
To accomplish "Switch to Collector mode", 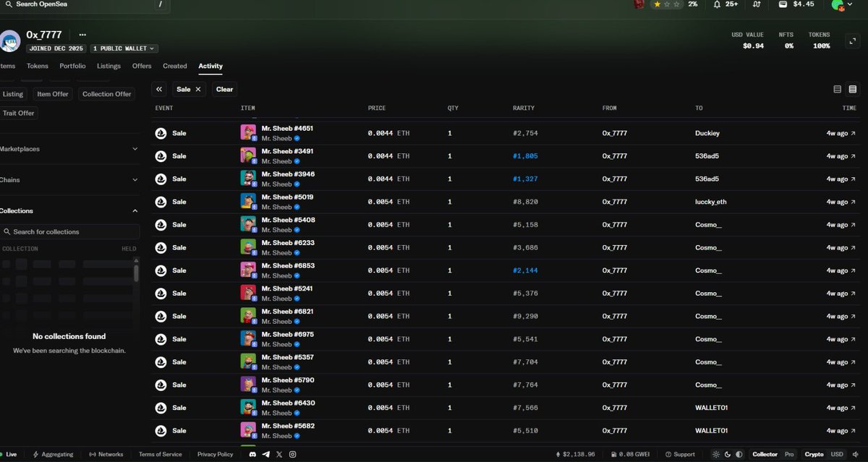I will tap(765, 454).
